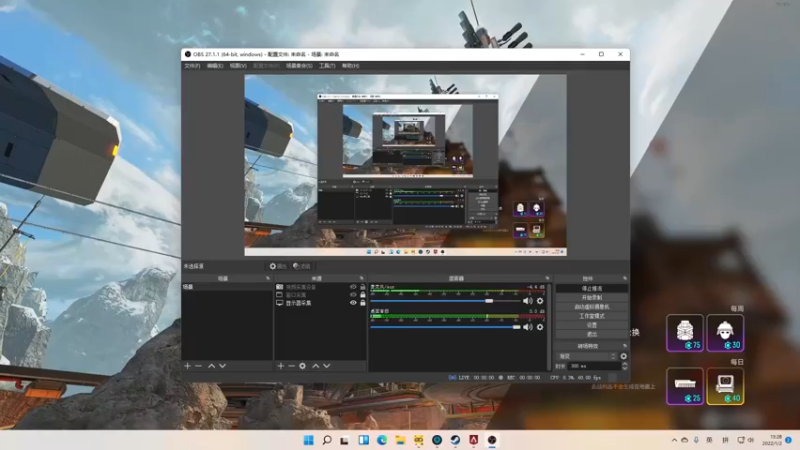The height and width of the screenshot is (450, 800).
Task: Mute the Mic/Aux channel speaker icon
Action: [528, 301]
